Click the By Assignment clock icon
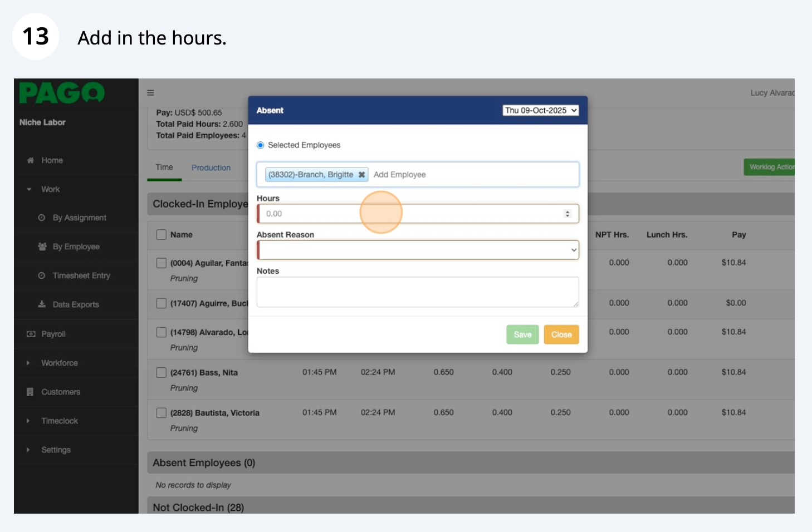Screen dimensions: 812x532 pos(42,218)
